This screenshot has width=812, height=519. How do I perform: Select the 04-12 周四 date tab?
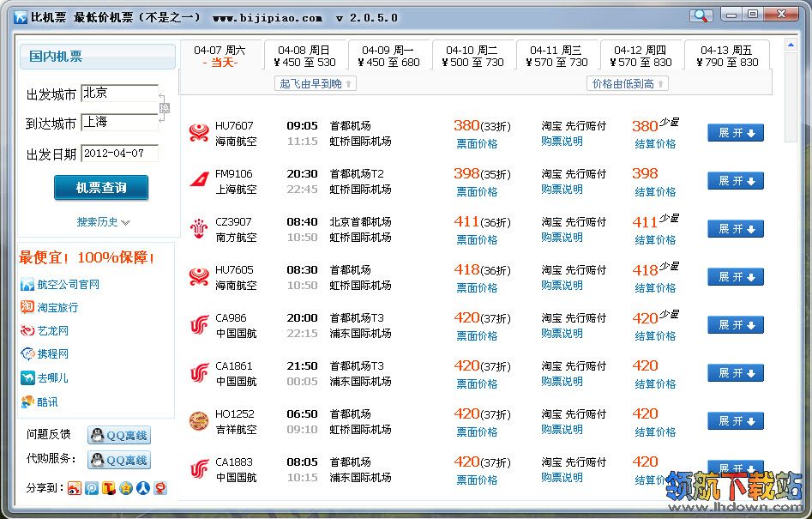click(x=641, y=56)
